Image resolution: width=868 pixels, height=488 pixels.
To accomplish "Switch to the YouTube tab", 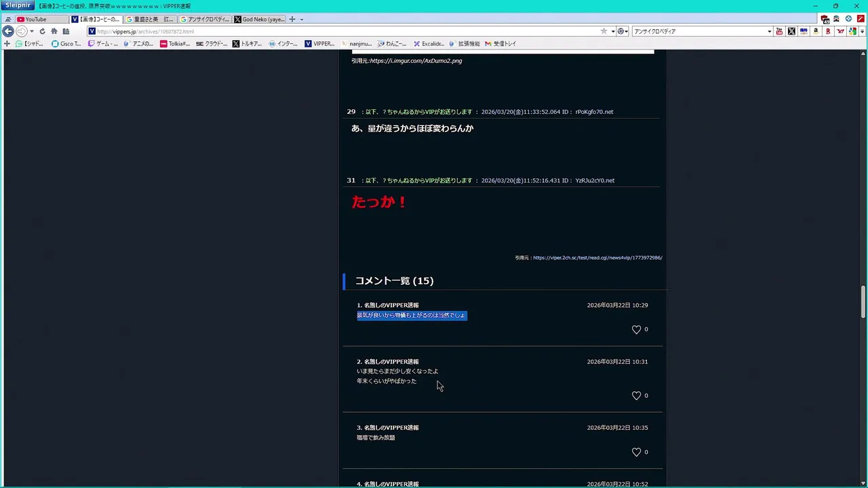I will click(41, 19).
